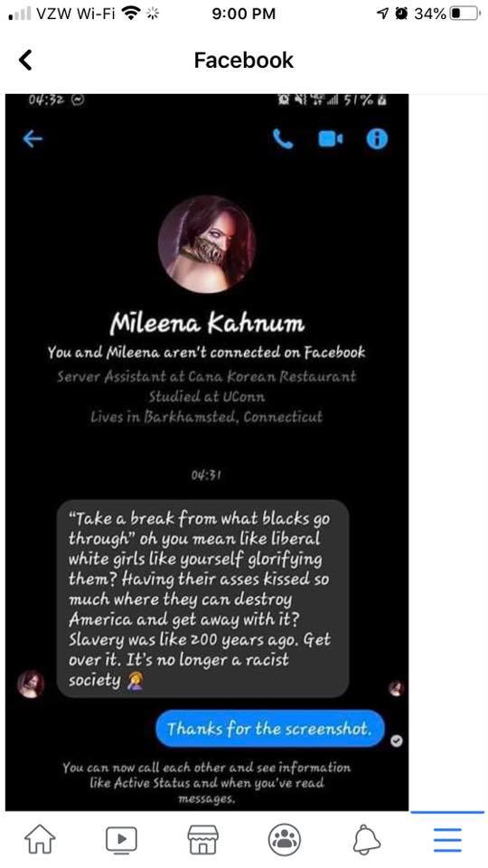Start a voice call with phone icon
The width and height of the screenshot is (488, 868).
(283, 139)
